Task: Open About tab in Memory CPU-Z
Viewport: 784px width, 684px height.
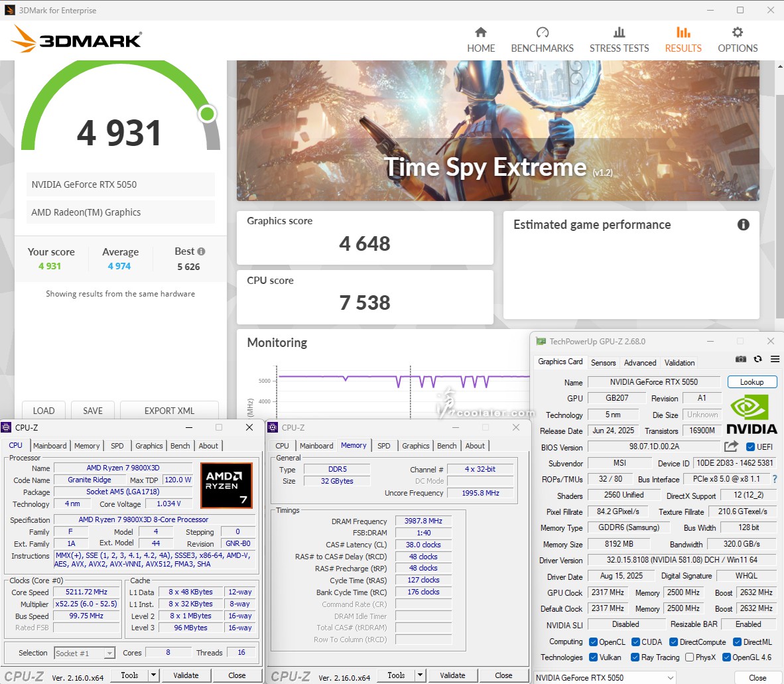Action: (x=475, y=446)
